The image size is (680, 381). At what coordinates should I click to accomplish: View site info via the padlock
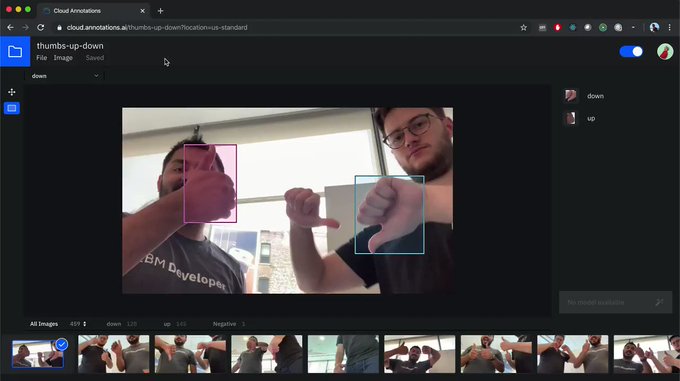pyautogui.click(x=59, y=27)
